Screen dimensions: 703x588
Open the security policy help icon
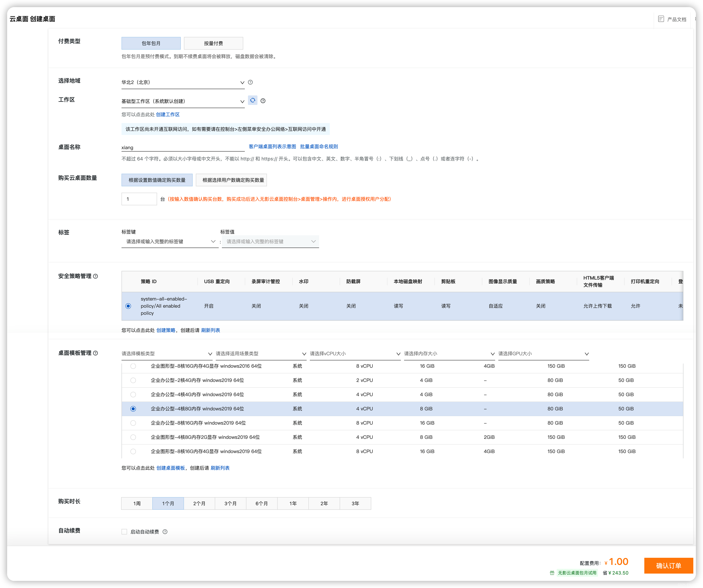coord(96,276)
